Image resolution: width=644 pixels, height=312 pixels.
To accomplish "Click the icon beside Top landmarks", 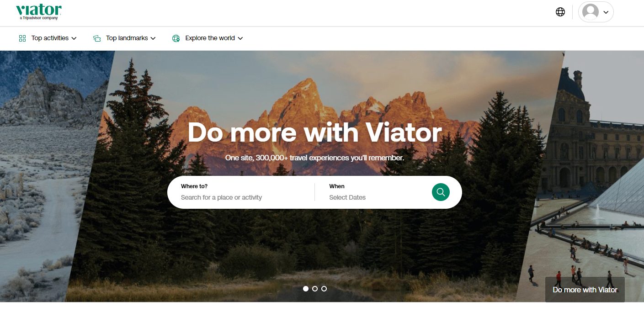I will pos(97,38).
